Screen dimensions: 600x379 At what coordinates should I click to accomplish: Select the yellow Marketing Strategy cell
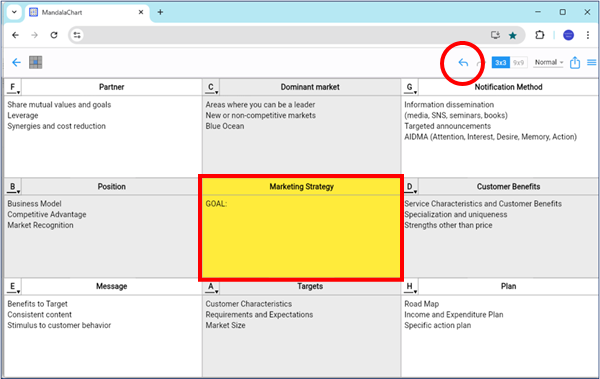point(301,228)
